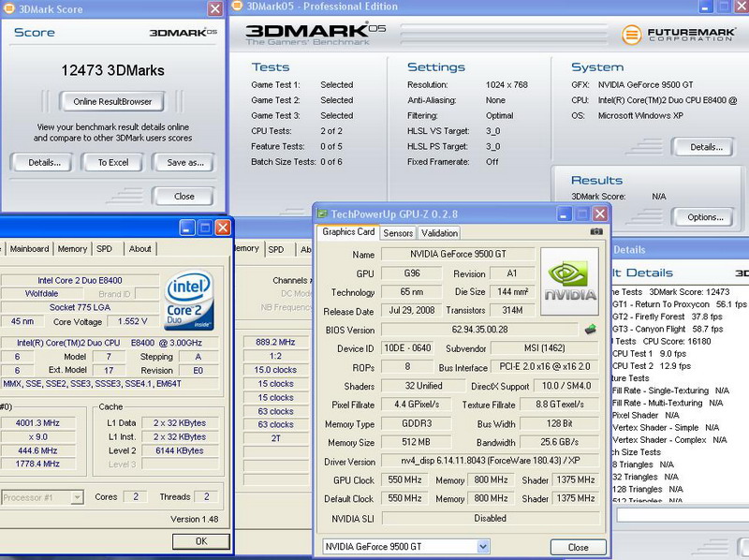
Task: Click the GT2 - Firefly Forest result row
Action: pos(668,317)
